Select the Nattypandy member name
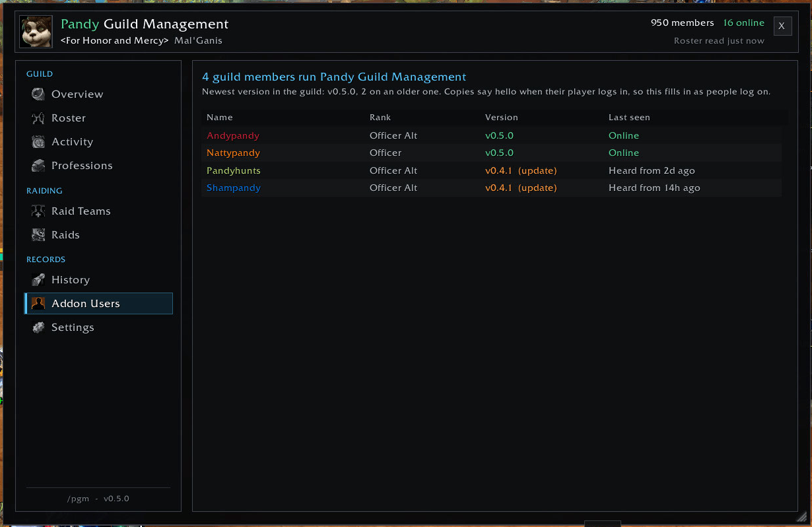This screenshot has width=812, height=527. point(233,153)
